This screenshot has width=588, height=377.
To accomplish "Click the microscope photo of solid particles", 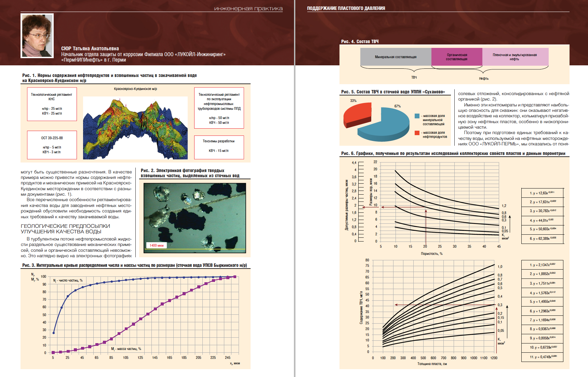I will coord(195,218).
